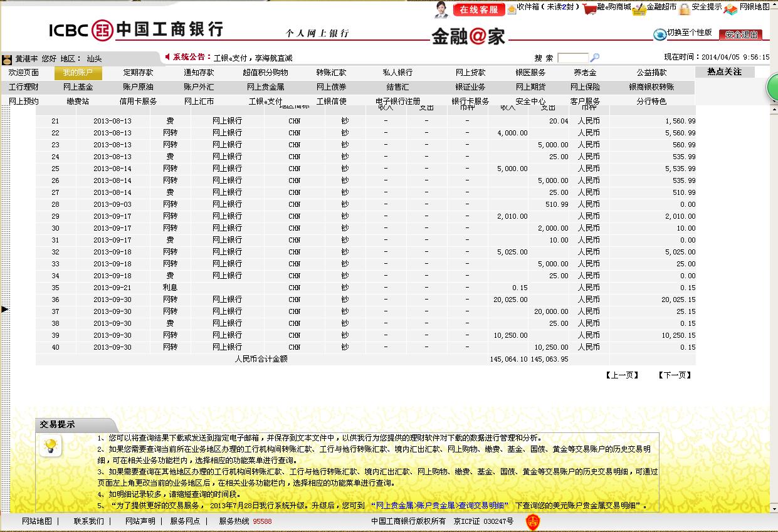Open 安全提示 link
The width and height of the screenshot is (778, 532).
pyautogui.click(x=707, y=7)
